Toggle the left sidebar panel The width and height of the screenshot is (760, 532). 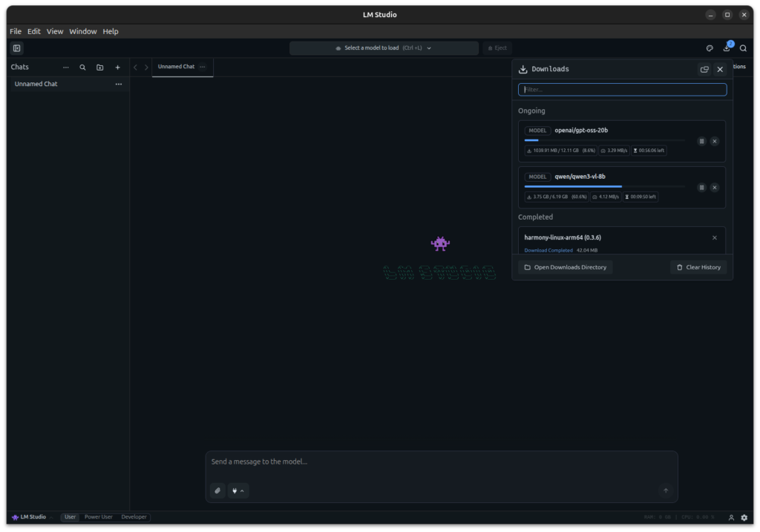[16, 47]
